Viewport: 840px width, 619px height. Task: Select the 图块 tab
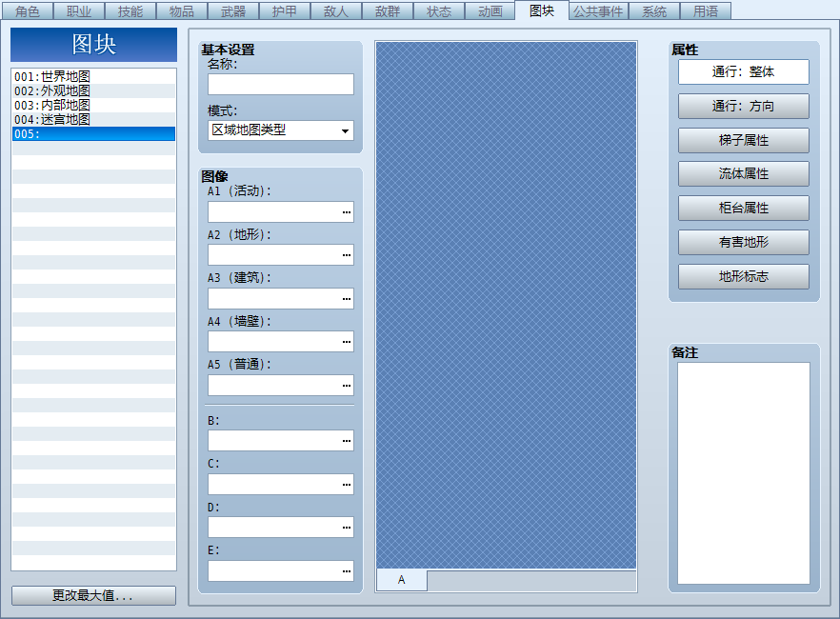point(542,10)
